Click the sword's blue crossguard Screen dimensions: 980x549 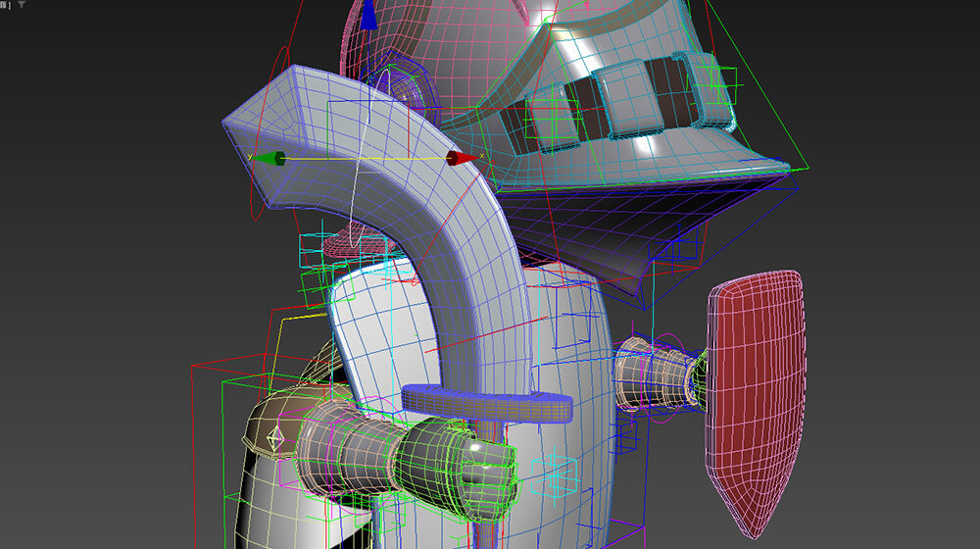tap(487, 400)
